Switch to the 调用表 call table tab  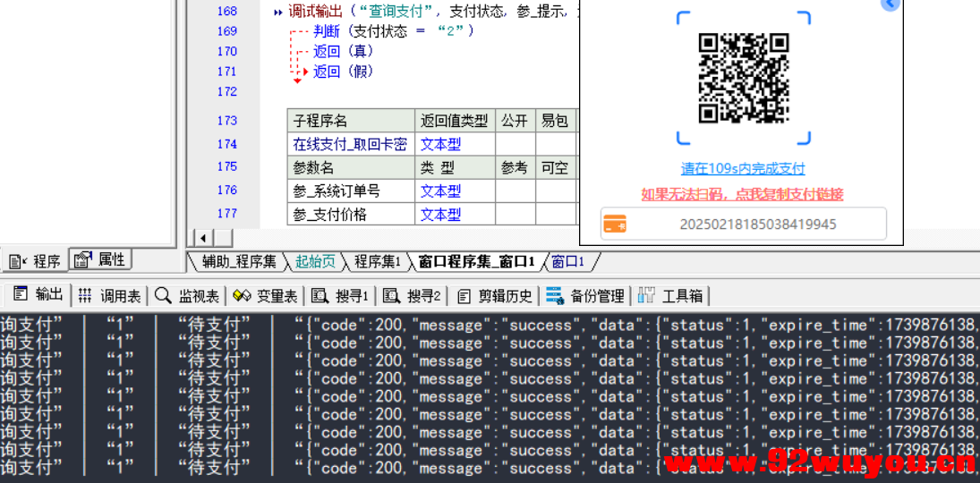(x=109, y=295)
